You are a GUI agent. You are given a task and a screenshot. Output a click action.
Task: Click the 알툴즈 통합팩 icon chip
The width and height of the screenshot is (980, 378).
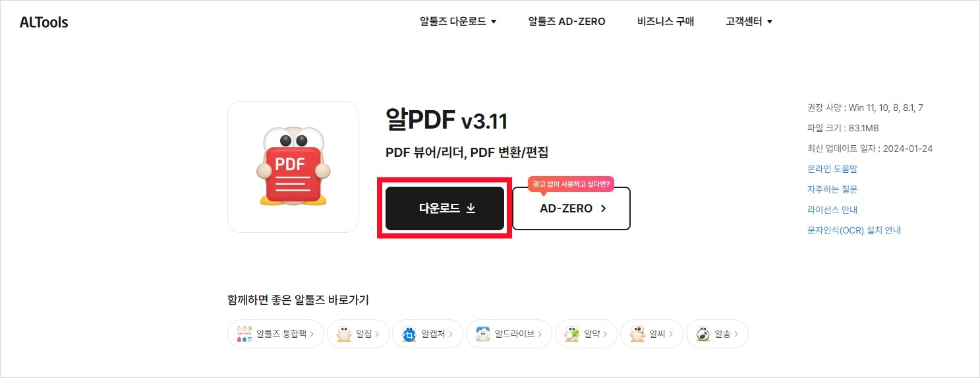coord(245,334)
